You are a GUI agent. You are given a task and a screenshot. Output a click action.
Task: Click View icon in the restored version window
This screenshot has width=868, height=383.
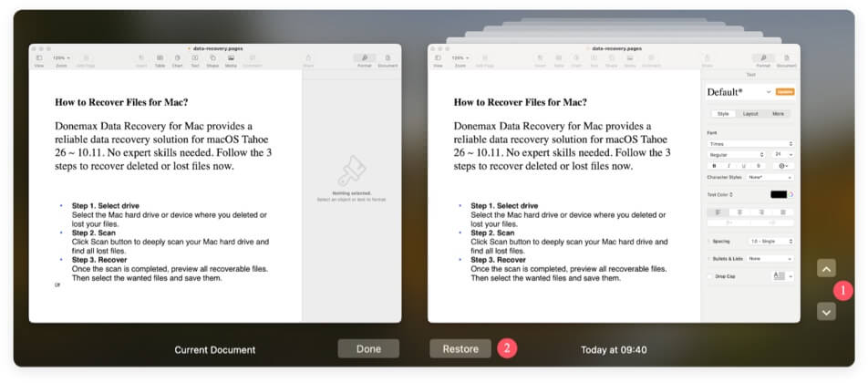438,57
